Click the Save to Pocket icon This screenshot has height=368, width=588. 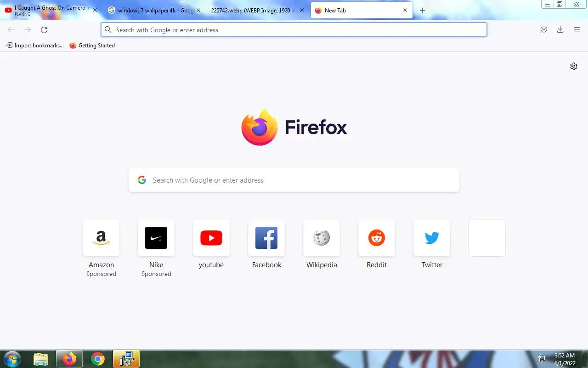(x=544, y=29)
